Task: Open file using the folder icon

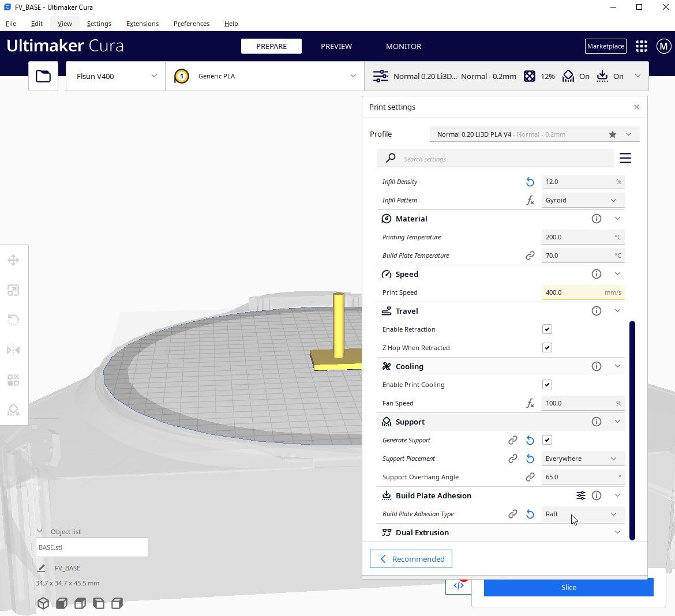Action: (43, 76)
